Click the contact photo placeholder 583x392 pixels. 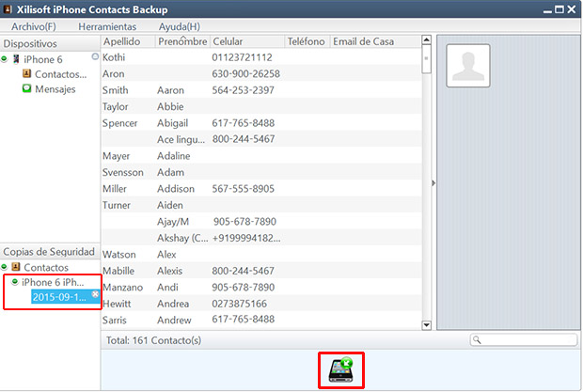pos(468,66)
